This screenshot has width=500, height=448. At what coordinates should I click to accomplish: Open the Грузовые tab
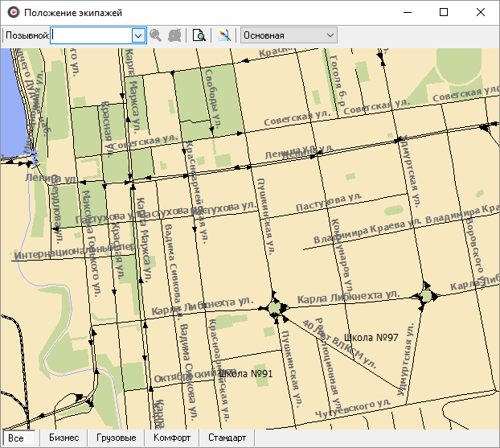coord(115,438)
